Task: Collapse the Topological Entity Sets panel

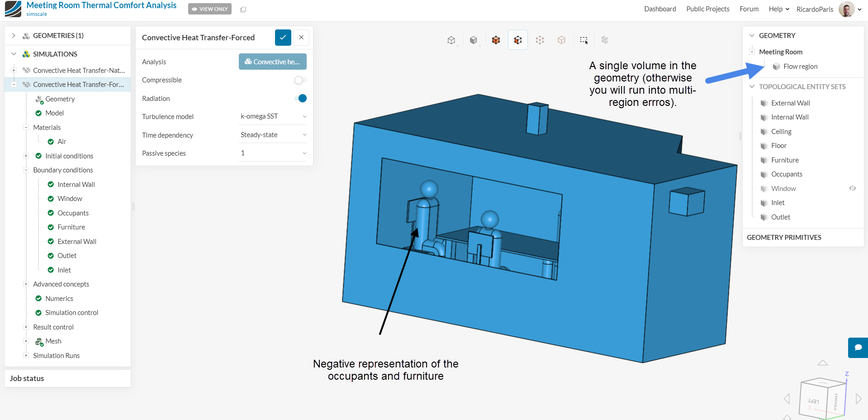Action: [x=752, y=87]
